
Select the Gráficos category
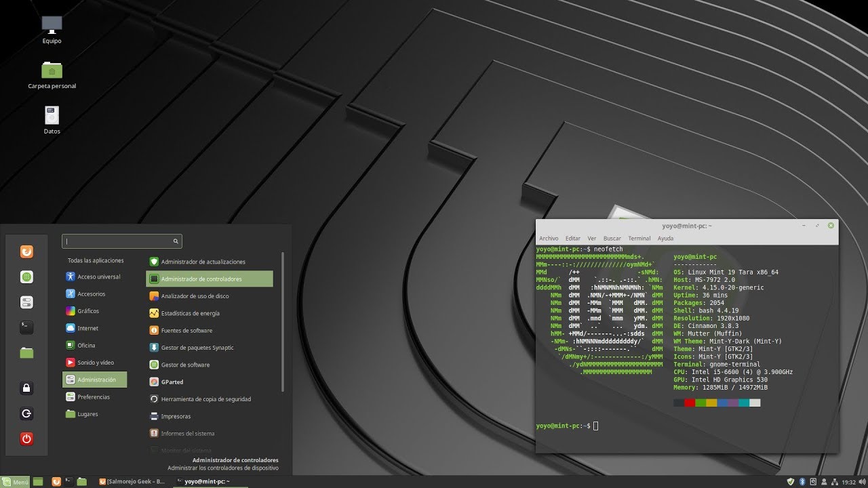[x=94, y=311]
